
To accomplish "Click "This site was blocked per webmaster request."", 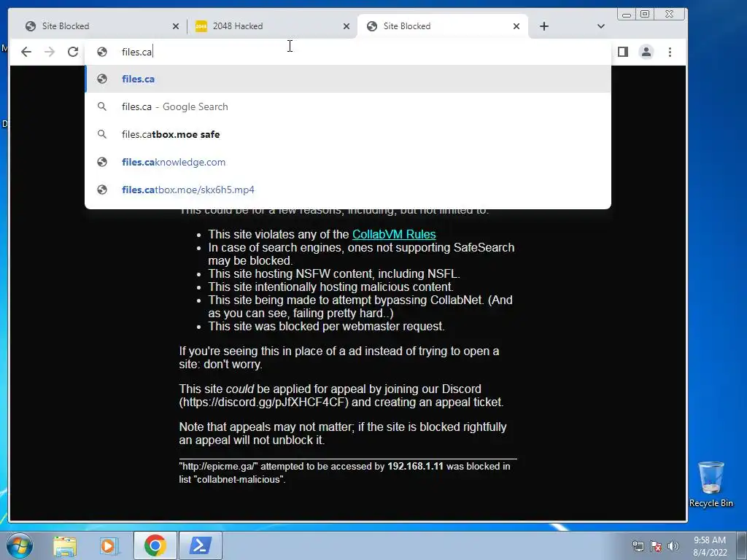I will pyautogui.click(x=326, y=326).
